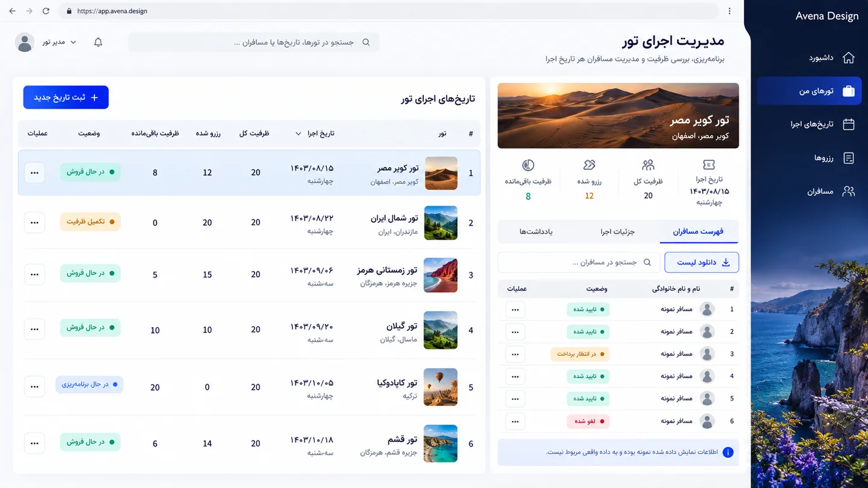Click the browser reload icon
This screenshot has width=868, height=488.
tap(46, 11)
